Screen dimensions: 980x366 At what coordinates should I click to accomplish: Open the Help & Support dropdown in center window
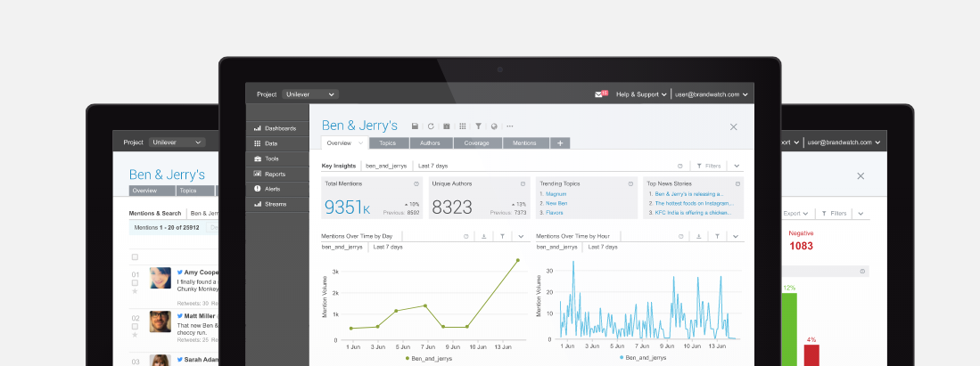641,94
